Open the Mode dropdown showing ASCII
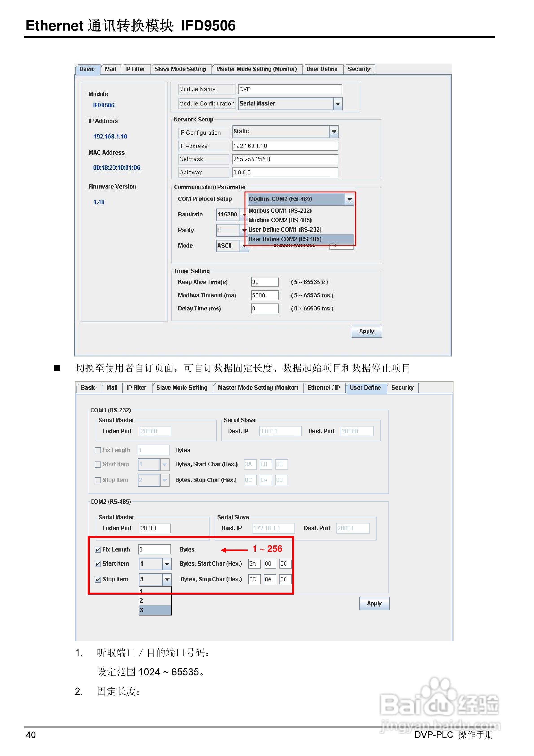 coord(245,246)
